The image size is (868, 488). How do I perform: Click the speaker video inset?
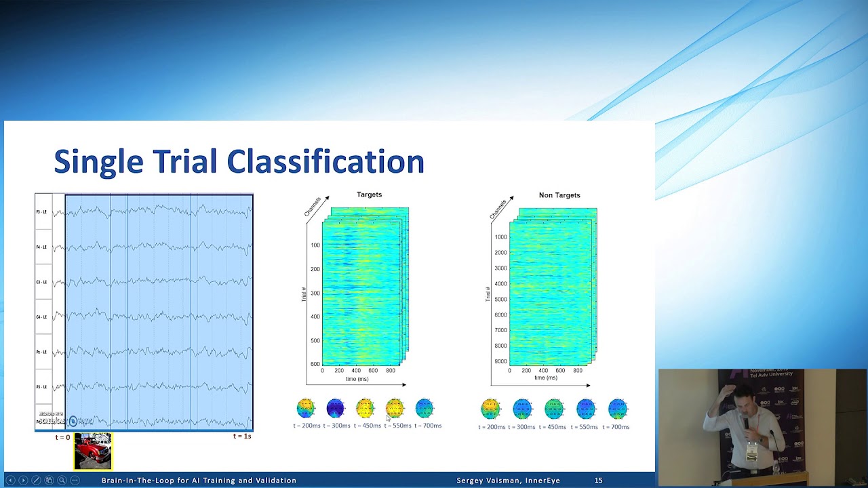(762, 427)
